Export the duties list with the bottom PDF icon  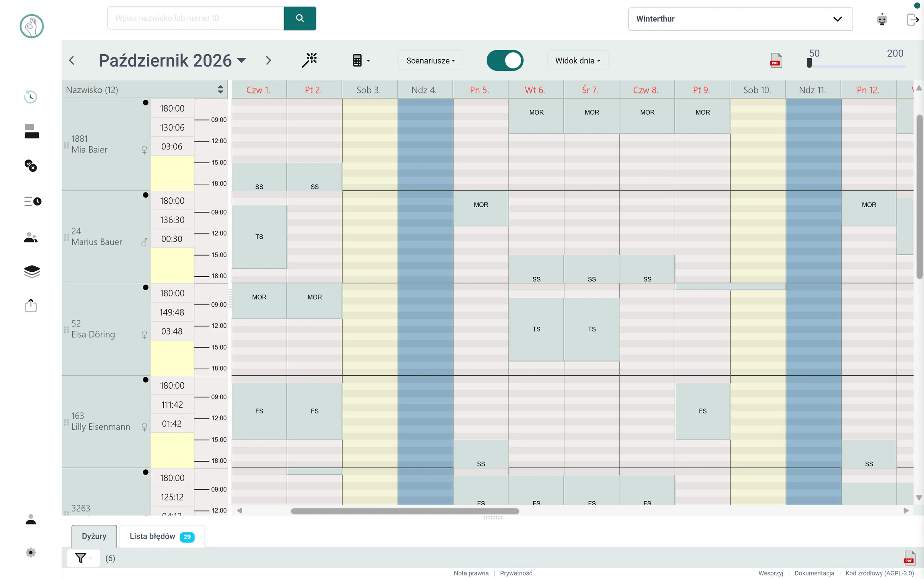tap(909, 558)
